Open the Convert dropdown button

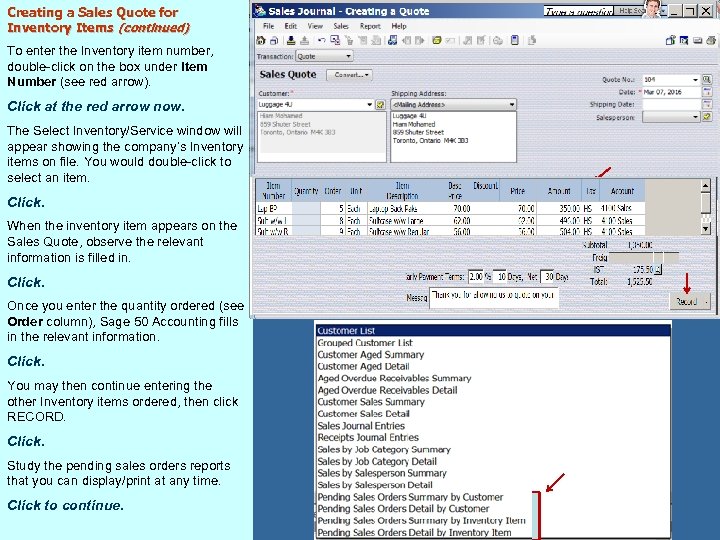[349, 75]
